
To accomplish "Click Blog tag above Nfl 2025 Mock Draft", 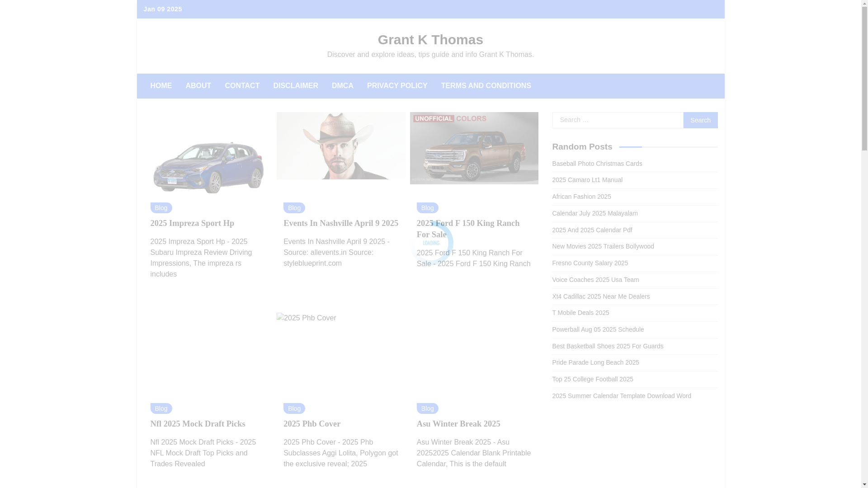I will (x=161, y=408).
